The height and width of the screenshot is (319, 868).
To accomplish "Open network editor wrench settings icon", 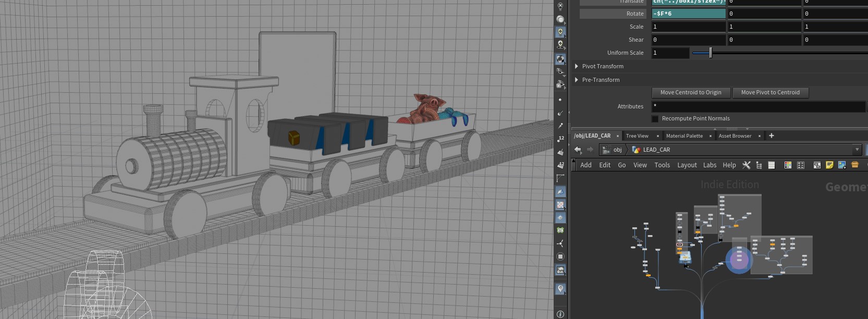I will click(x=747, y=165).
